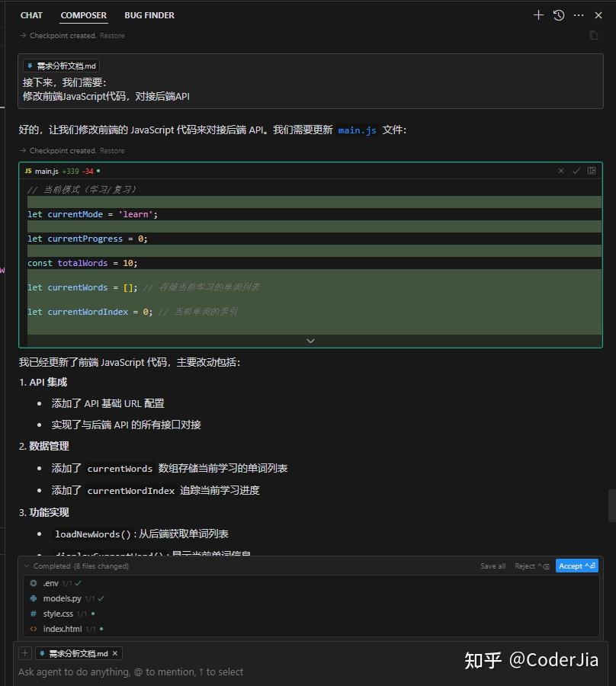
Task: Click the let currentProgress code line
Action: pos(88,239)
